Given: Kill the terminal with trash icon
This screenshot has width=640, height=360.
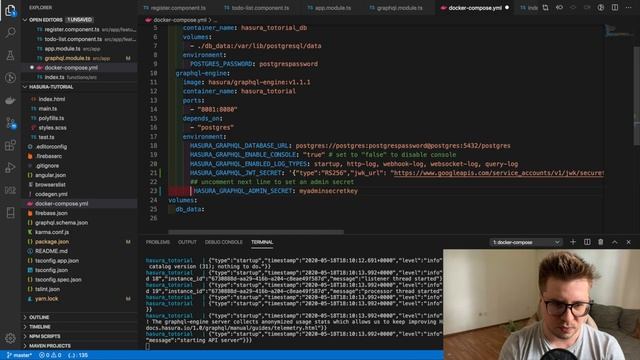Looking at the screenshot, I should (601, 242).
